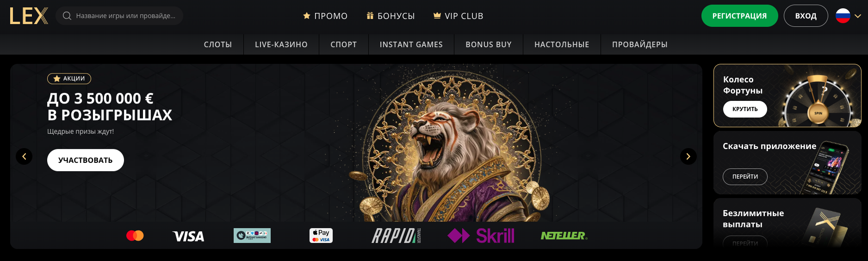Screen dimensions: 868x261
Task: Click the Apple Pay payment icon
Action: [321, 236]
